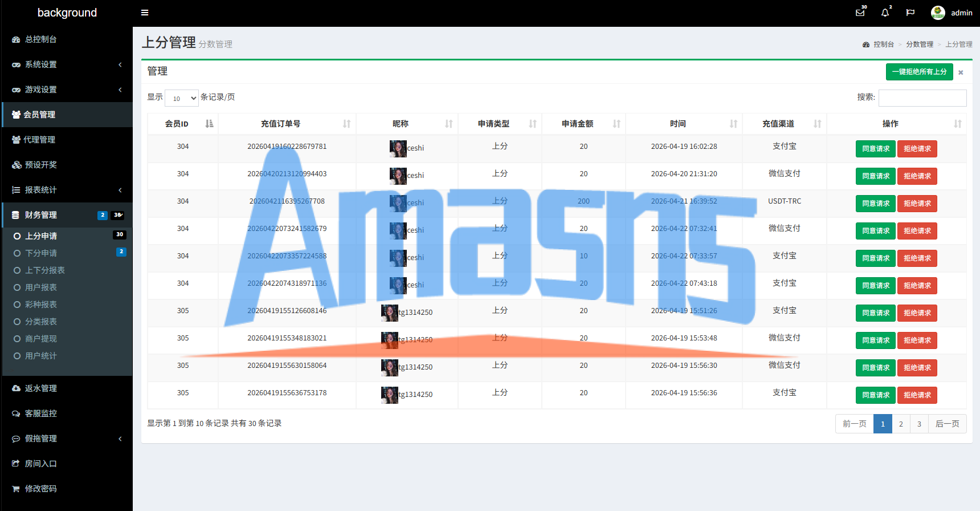Approve order 20260420213120994403

click(x=876, y=176)
